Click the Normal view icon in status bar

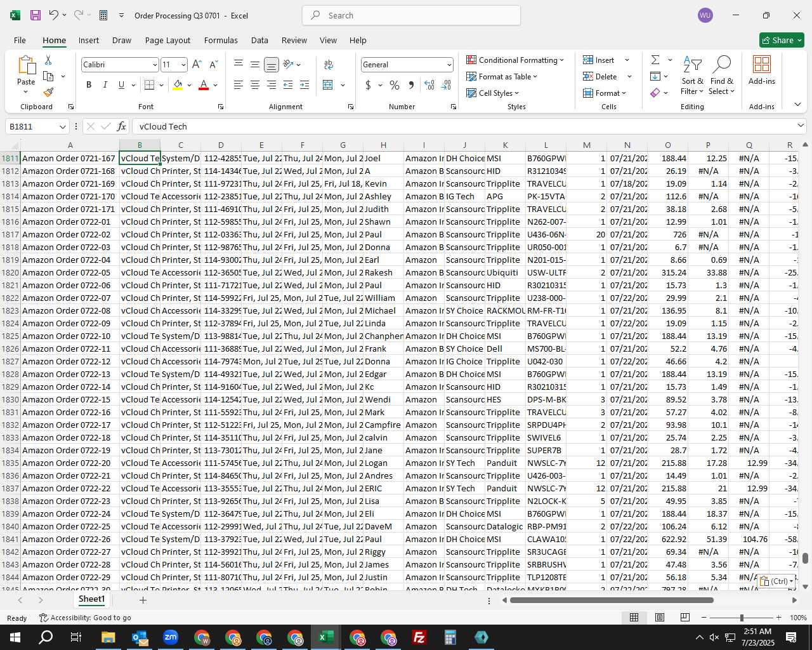tap(634, 618)
